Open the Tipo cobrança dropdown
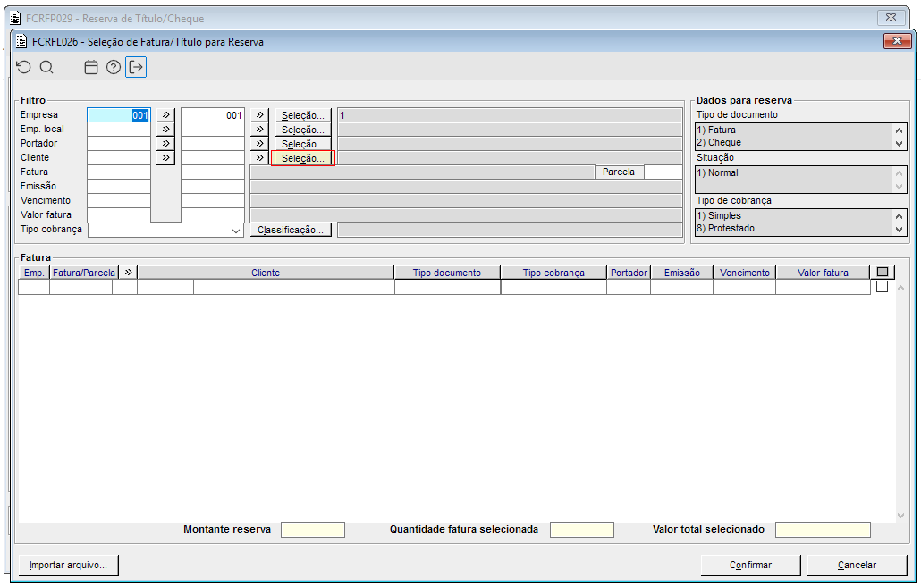This screenshot has height=588, width=921. click(236, 231)
